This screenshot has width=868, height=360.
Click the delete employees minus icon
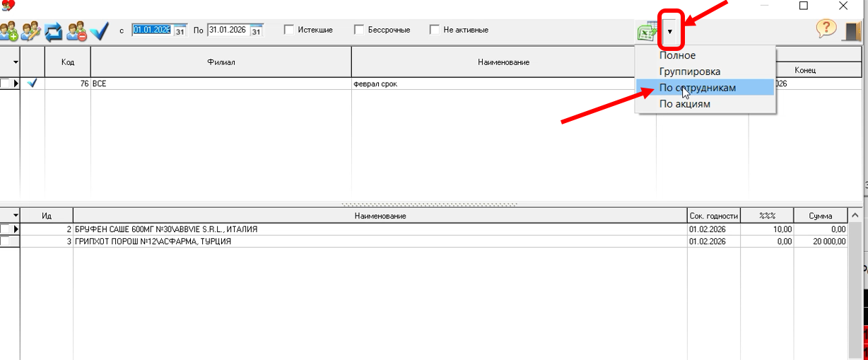(x=76, y=31)
